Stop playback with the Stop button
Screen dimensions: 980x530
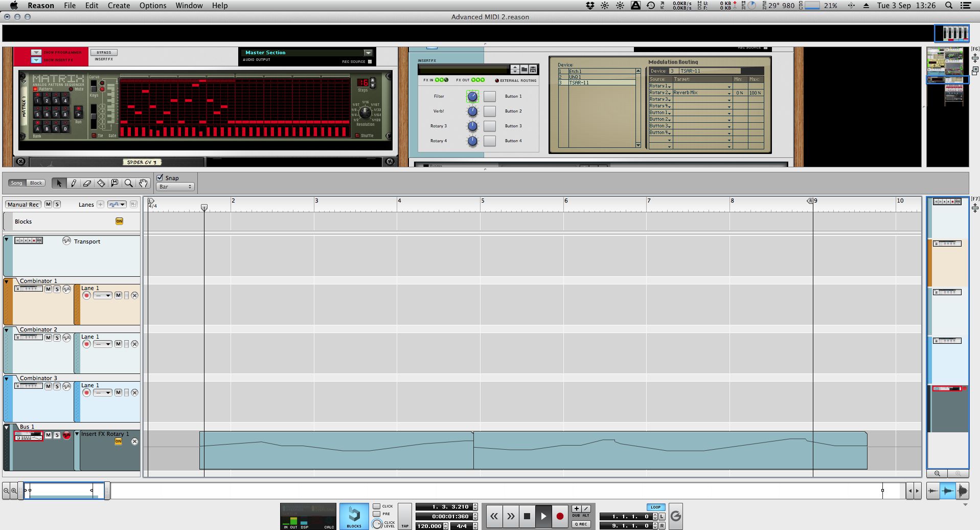pyautogui.click(x=527, y=516)
